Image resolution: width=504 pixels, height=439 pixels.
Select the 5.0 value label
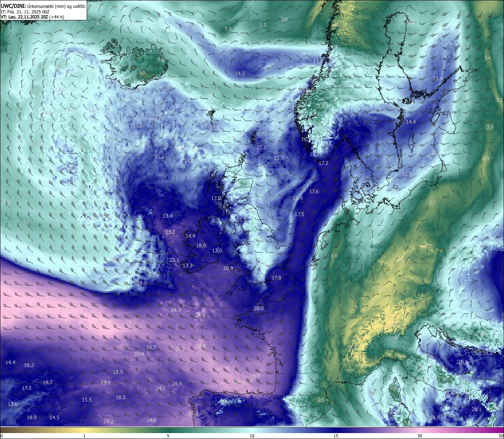click(228, 29)
